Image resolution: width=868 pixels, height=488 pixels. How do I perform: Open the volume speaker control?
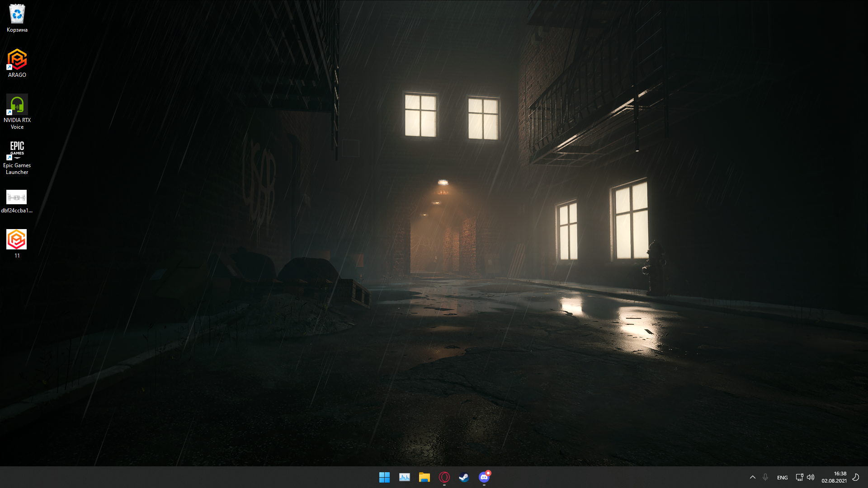811,477
